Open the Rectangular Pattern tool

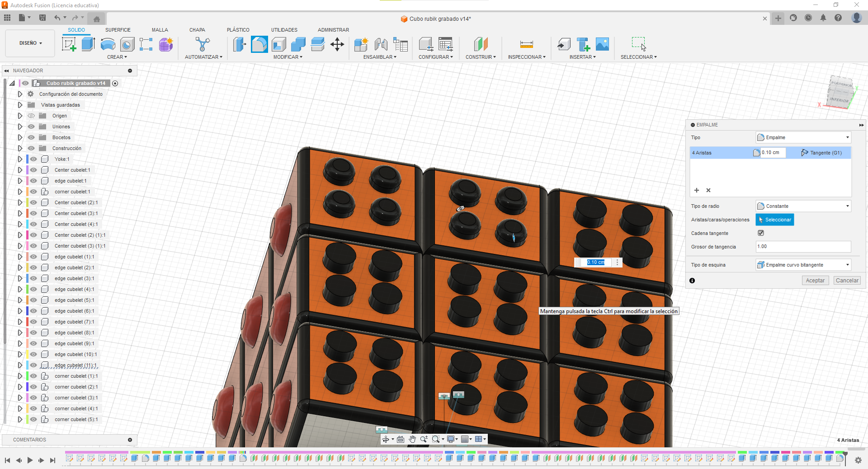coord(146,44)
